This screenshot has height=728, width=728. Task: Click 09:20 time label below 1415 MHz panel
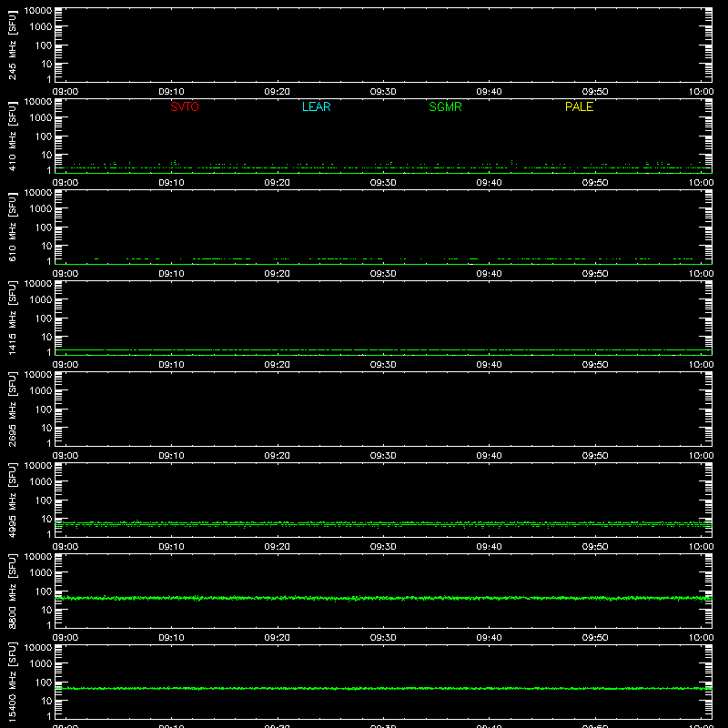pyautogui.click(x=278, y=365)
